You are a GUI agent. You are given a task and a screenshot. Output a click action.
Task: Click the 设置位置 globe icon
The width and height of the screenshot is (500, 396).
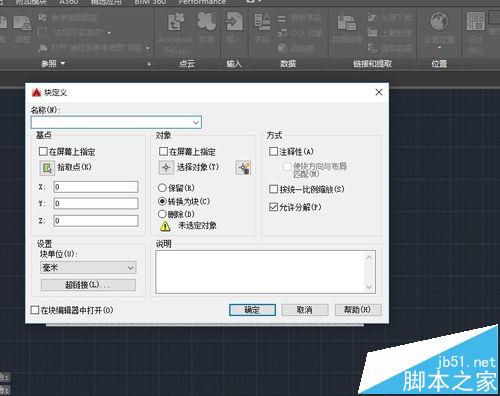(439, 21)
